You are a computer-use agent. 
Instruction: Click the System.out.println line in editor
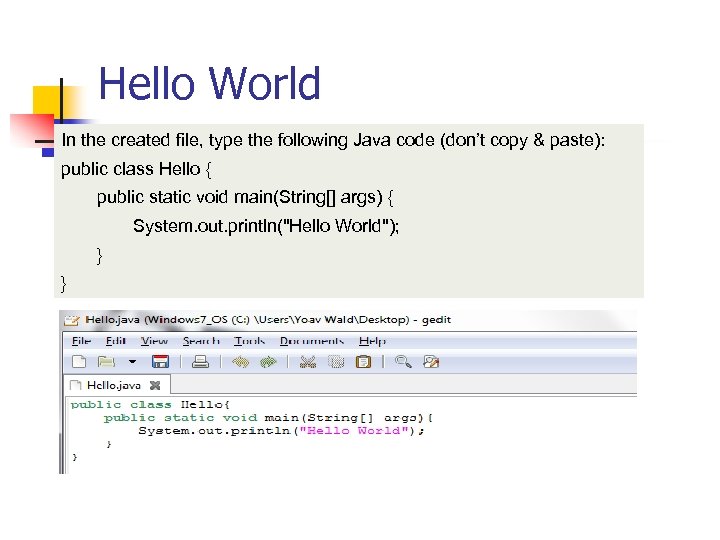(281, 431)
